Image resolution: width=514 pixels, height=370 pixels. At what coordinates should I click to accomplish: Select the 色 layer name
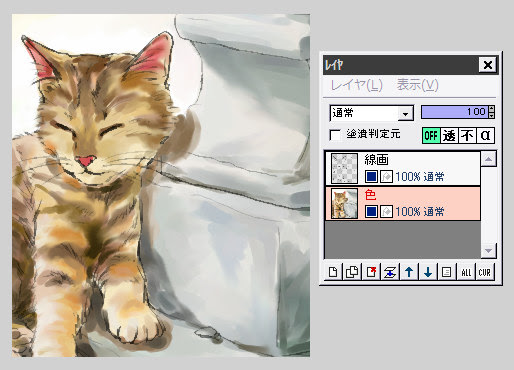370,195
